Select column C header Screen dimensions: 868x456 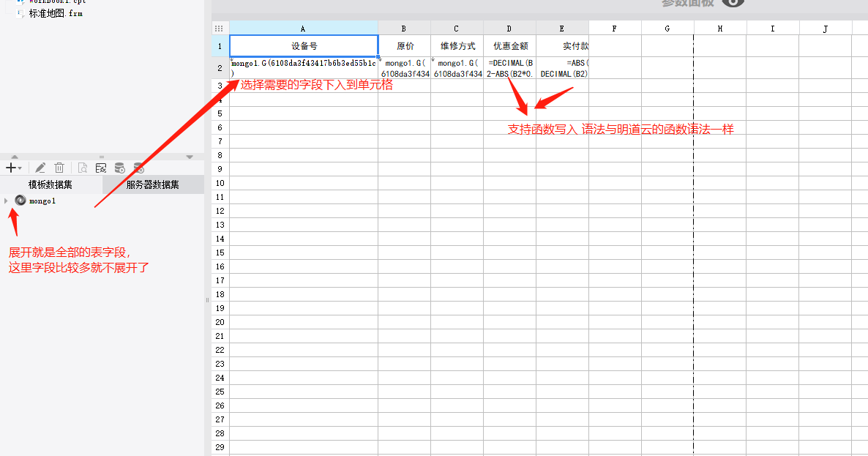pos(457,29)
